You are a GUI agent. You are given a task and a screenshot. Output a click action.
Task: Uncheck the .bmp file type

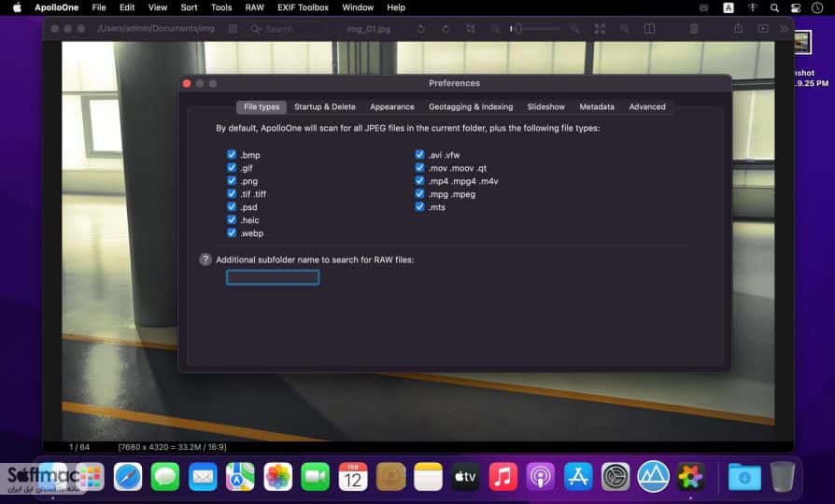point(231,154)
